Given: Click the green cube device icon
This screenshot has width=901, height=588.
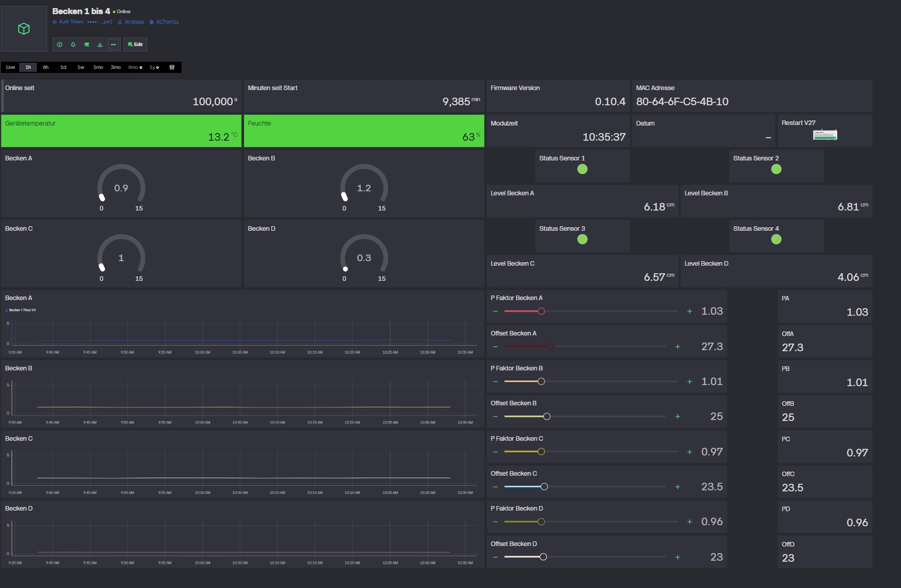Looking at the screenshot, I should coord(24,29).
